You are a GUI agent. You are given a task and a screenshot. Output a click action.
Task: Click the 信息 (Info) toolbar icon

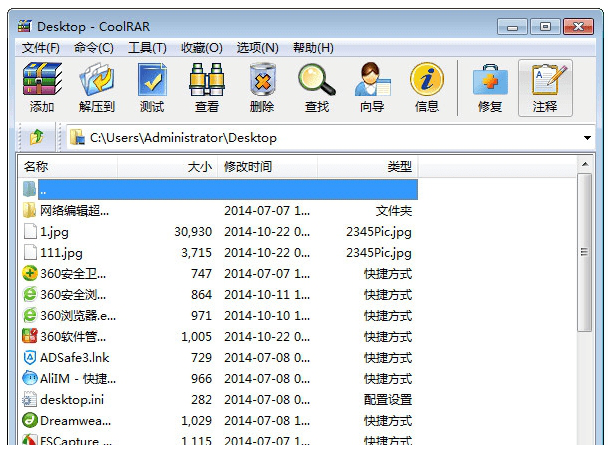427,88
